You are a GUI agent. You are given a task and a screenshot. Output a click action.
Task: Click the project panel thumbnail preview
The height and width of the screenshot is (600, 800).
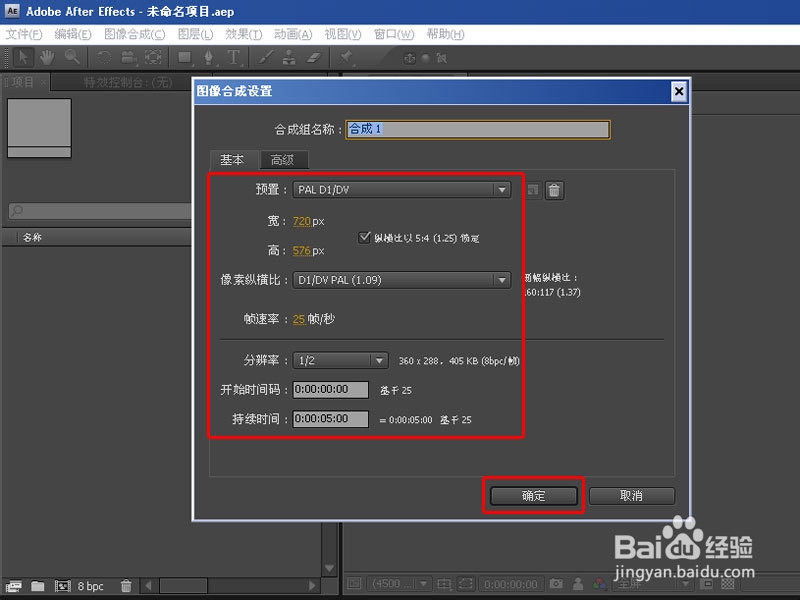39,128
